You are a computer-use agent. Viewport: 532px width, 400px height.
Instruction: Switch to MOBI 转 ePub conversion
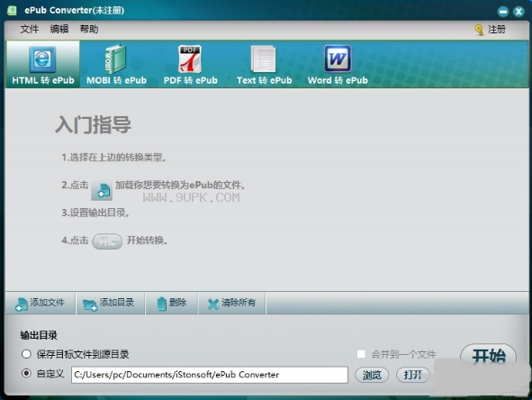tap(116, 65)
